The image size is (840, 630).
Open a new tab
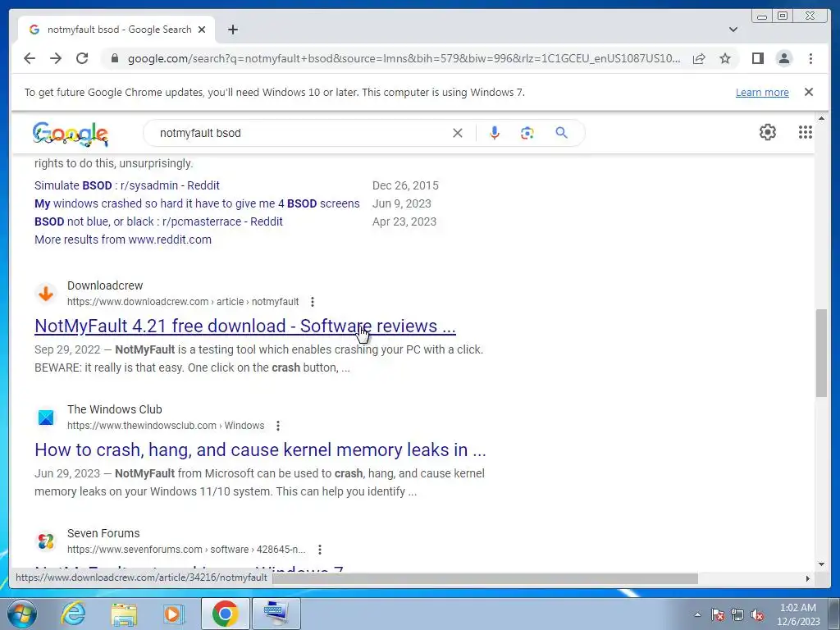(x=232, y=30)
